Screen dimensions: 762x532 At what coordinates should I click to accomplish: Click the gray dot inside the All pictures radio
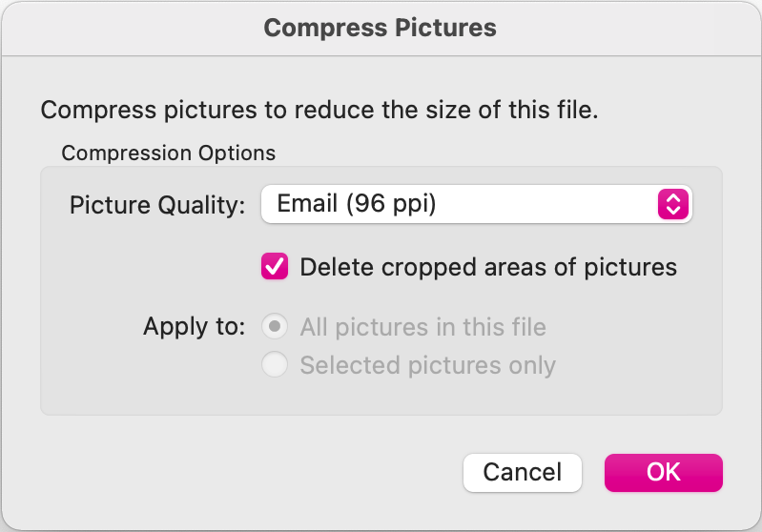275,327
